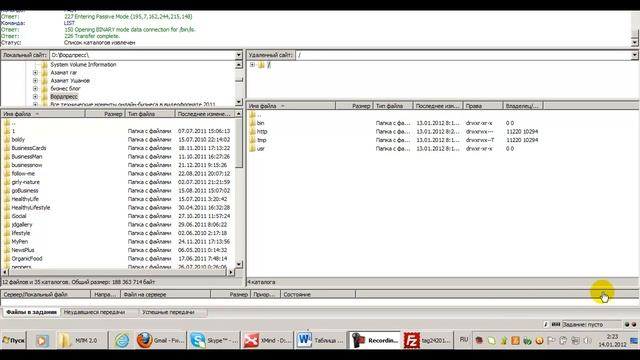
Task: Switch to the Word Таблица document
Action: point(320,340)
